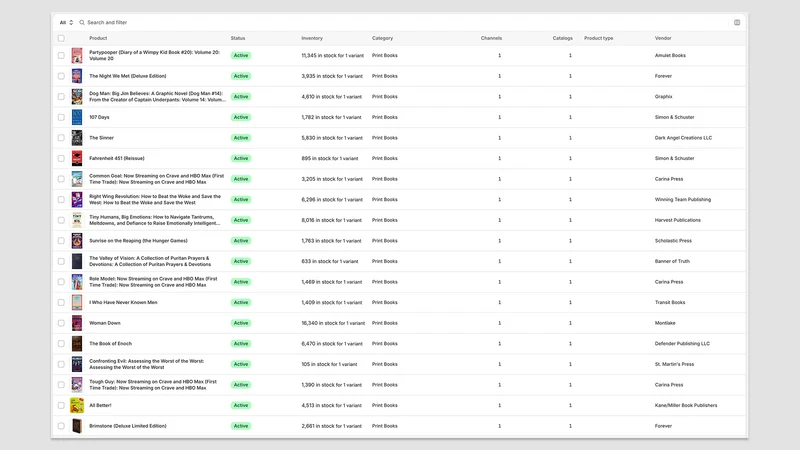Open The Night We Met cover thumbnail
Viewport: 800px width, 450px height.
[x=77, y=76]
